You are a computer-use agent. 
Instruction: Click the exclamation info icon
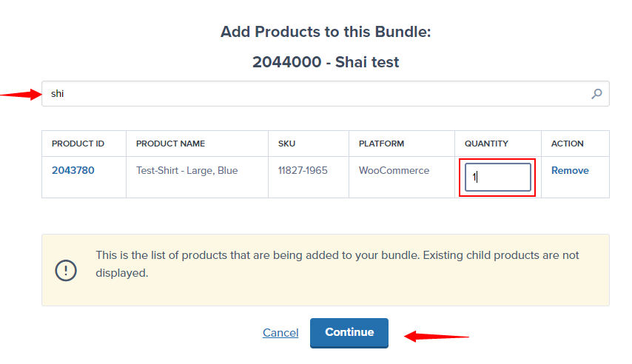pyautogui.click(x=66, y=271)
